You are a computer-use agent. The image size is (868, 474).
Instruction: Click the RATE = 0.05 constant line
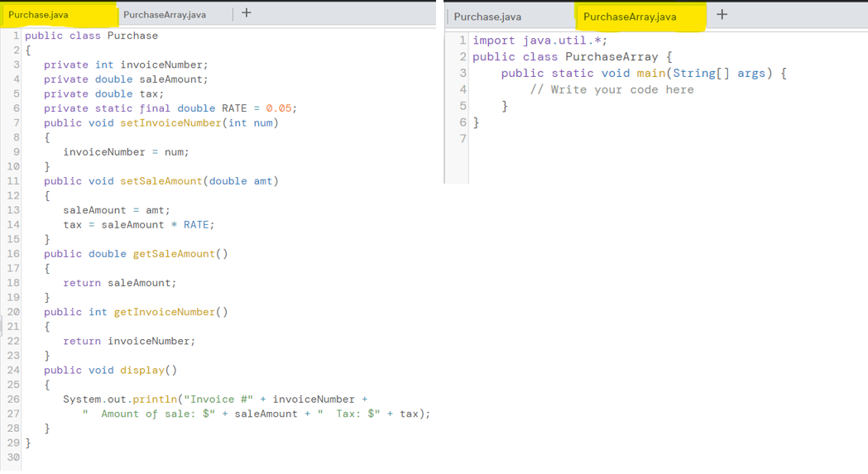pos(170,108)
